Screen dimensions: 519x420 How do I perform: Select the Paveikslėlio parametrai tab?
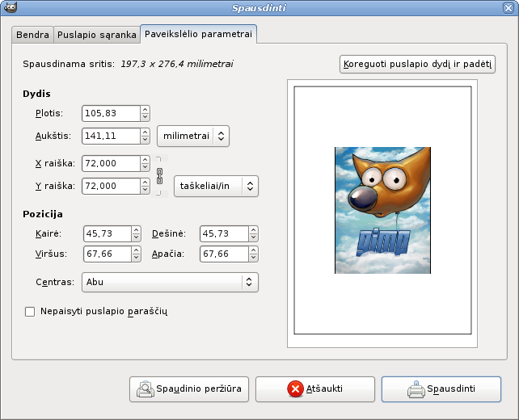point(198,35)
